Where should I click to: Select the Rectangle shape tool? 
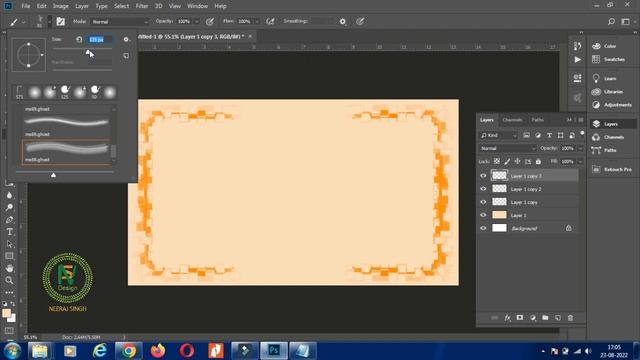point(9,256)
